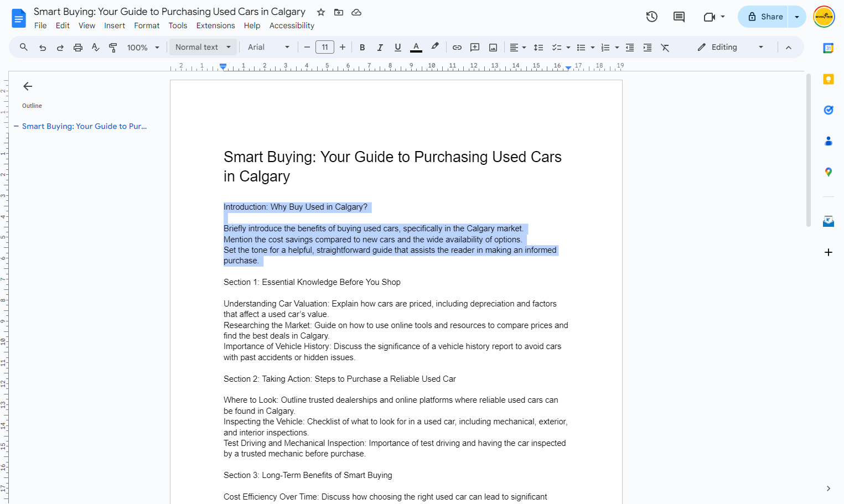Insert a link into the document
Viewport: 844px width, 504px height.
point(457,48)
